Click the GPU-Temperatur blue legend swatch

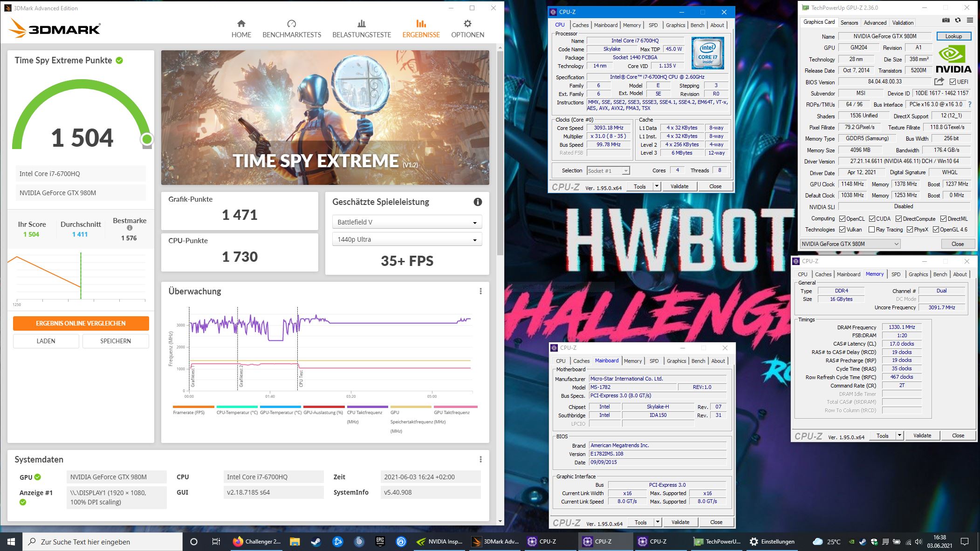point(281,407)
